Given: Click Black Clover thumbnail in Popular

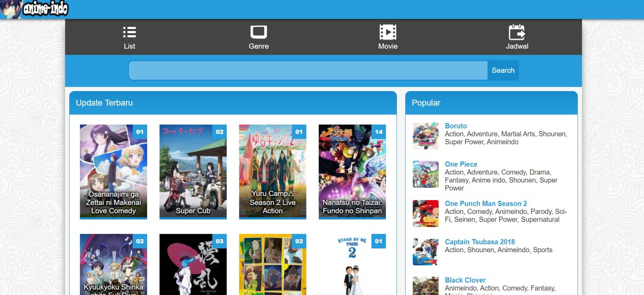Looking at the screenshot, I should click(426, 286).
